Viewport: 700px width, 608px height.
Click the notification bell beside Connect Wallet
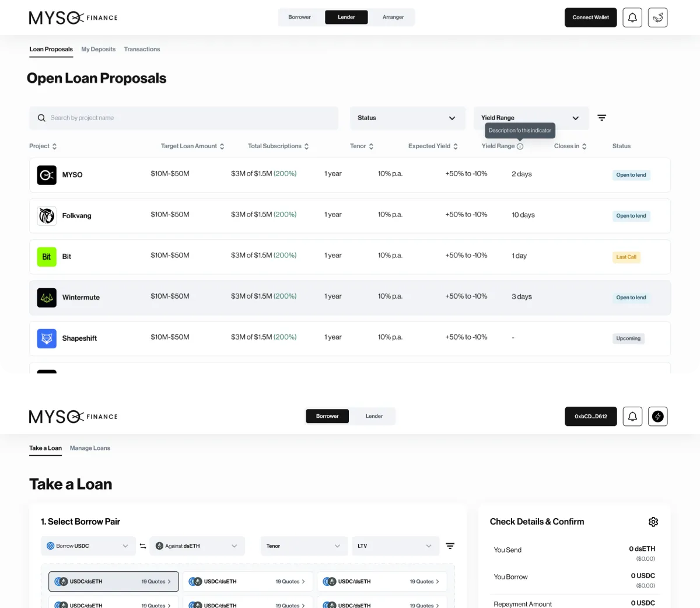click(632, 18)
